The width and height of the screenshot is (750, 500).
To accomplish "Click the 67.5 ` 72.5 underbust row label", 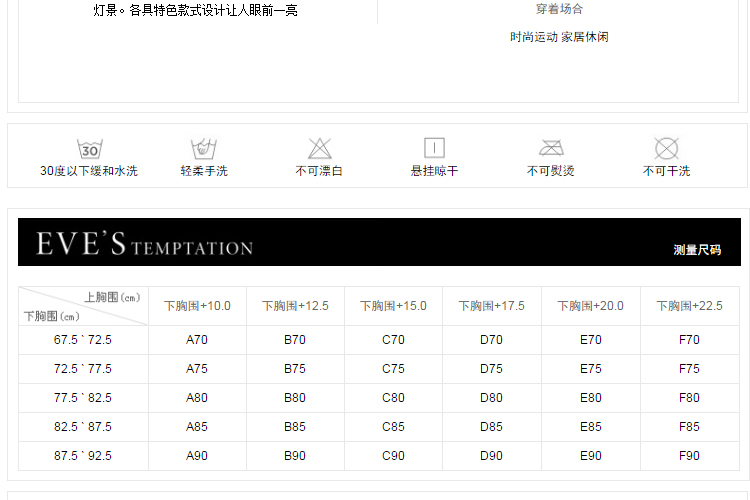I will (x=83, y=340).
